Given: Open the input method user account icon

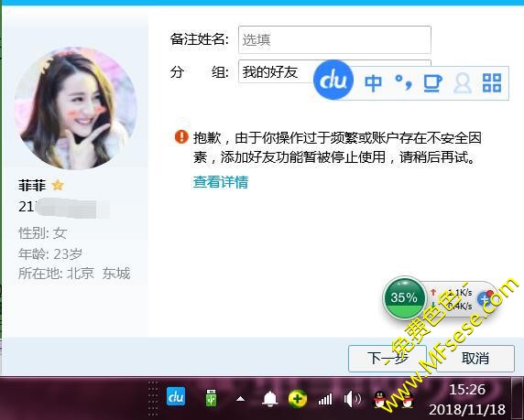Looking at the screenshot, I should pos(463,82).
